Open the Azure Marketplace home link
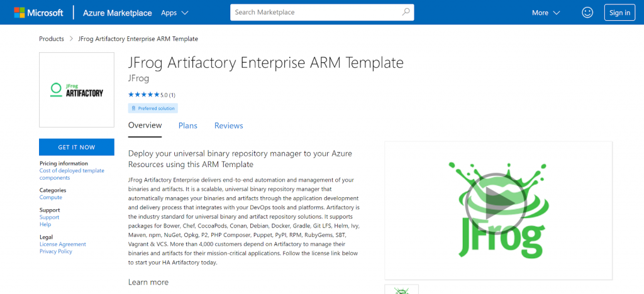This screenshot has height=294, width=644. [x=114, y=13]
